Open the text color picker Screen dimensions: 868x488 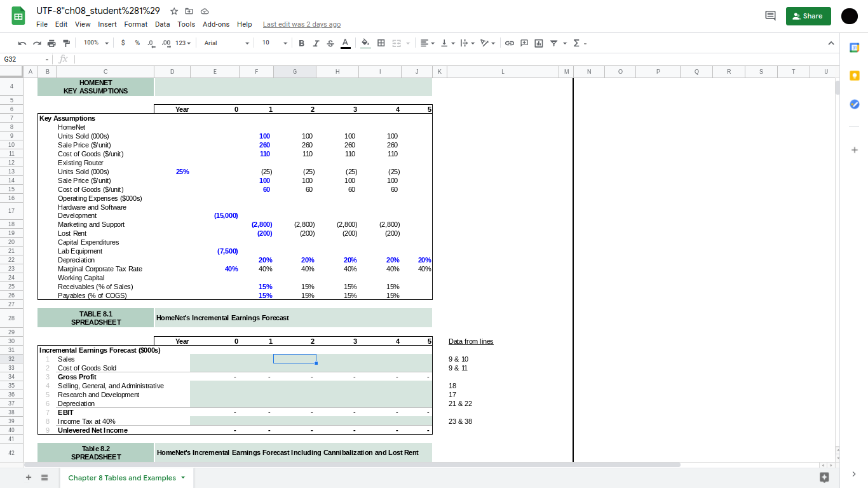[x=344, y=43]
